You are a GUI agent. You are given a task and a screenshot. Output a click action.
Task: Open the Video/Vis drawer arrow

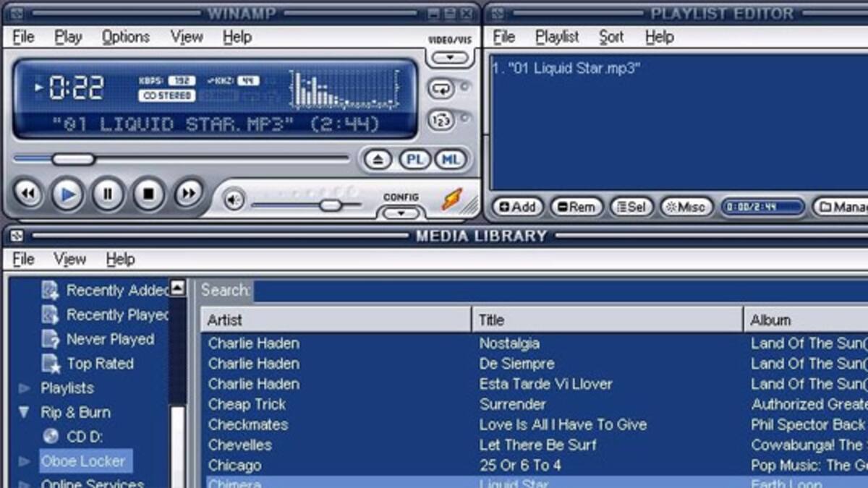(450, 57)
